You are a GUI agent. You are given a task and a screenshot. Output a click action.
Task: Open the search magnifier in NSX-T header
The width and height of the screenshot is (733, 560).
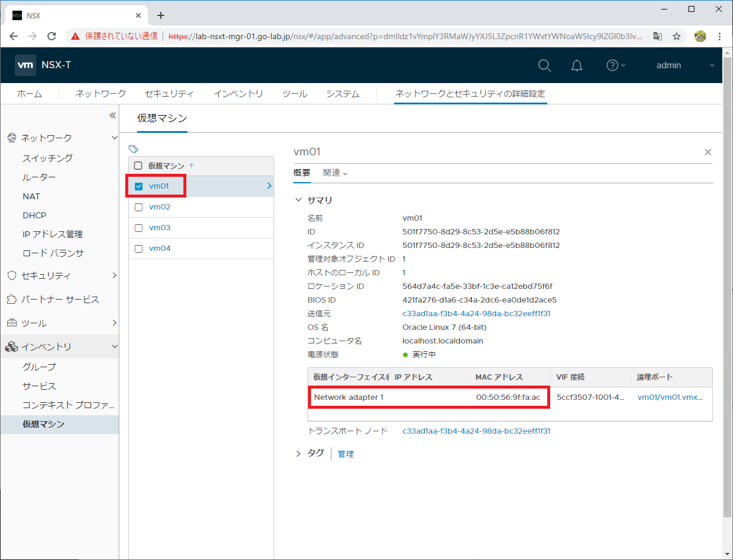[544, 65]
